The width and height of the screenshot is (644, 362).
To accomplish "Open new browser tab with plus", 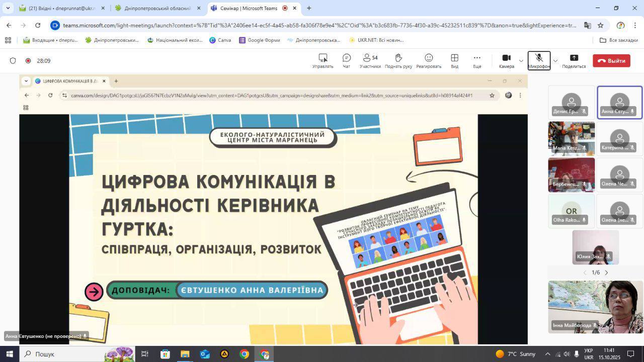I will point(309,8).
